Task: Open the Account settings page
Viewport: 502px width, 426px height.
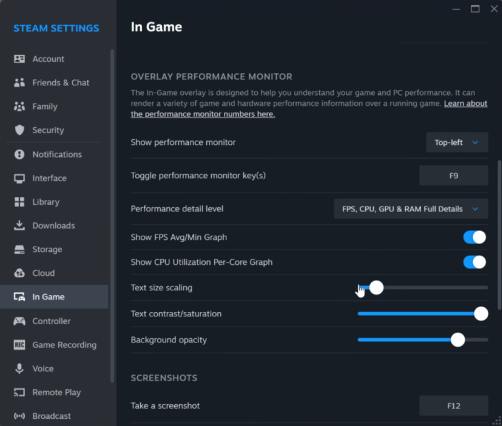Action: 54,59
